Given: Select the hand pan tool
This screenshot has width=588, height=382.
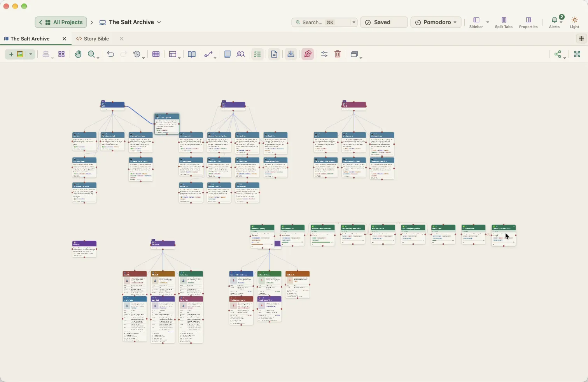Looking at the screenshot, I should [78, 54].
